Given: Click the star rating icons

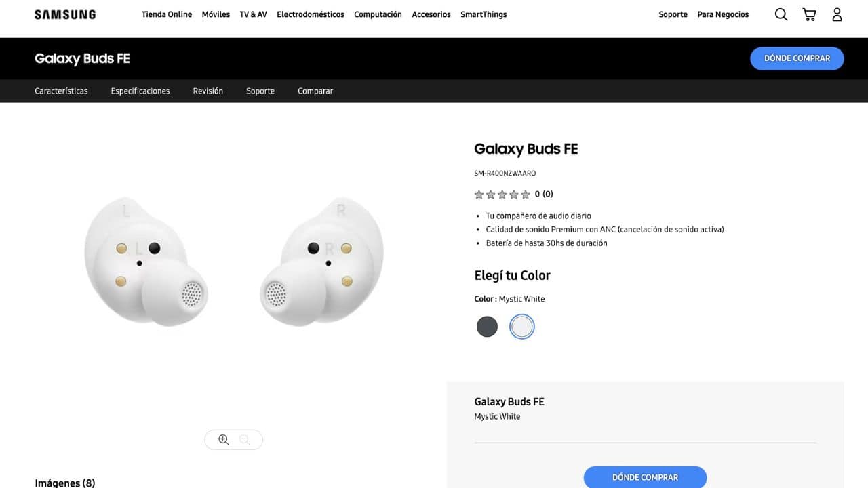Looking at the screenshot, I should click(x=502, y=195).
